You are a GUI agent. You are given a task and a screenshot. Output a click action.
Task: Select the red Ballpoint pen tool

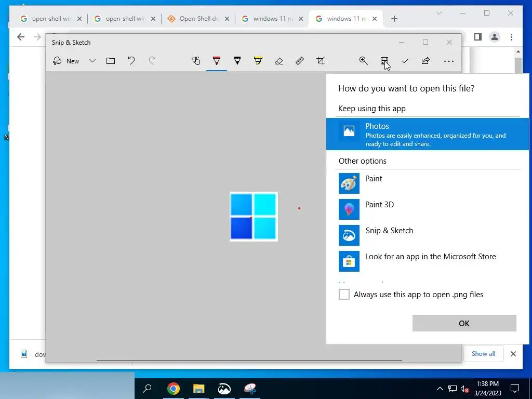point(217,61)
